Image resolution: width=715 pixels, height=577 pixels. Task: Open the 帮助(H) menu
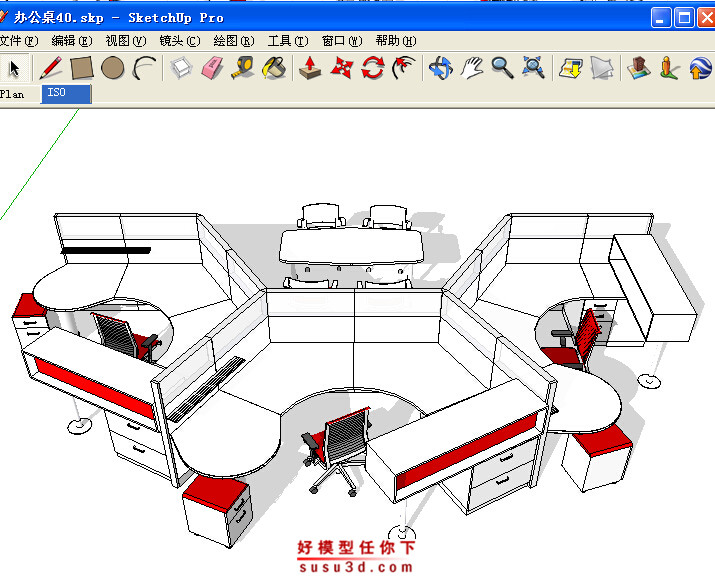[x=396, y=41]
